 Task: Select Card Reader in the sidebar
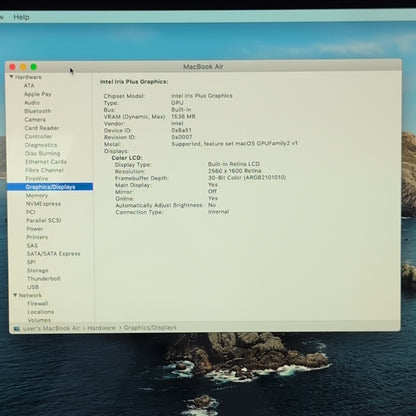42,128
